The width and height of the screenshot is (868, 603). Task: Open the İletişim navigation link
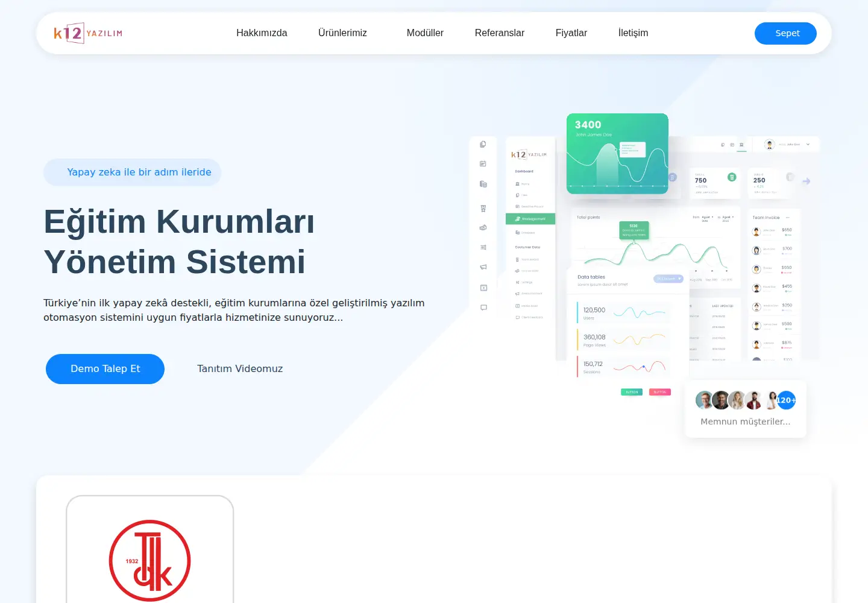pos(633,33)
